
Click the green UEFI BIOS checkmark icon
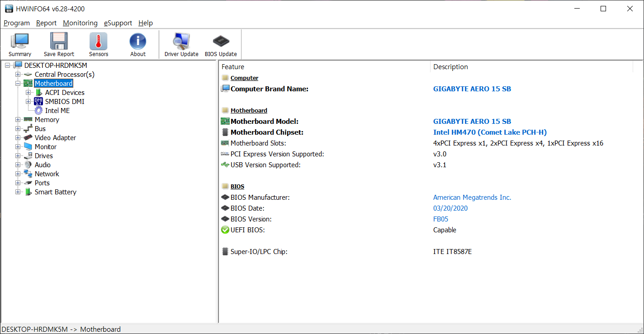point(225,230)
